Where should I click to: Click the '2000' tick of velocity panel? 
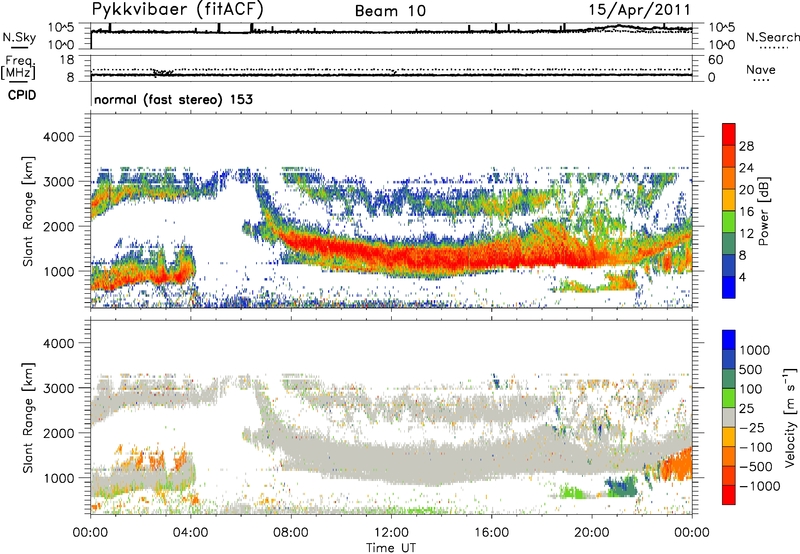pos(58,433)
